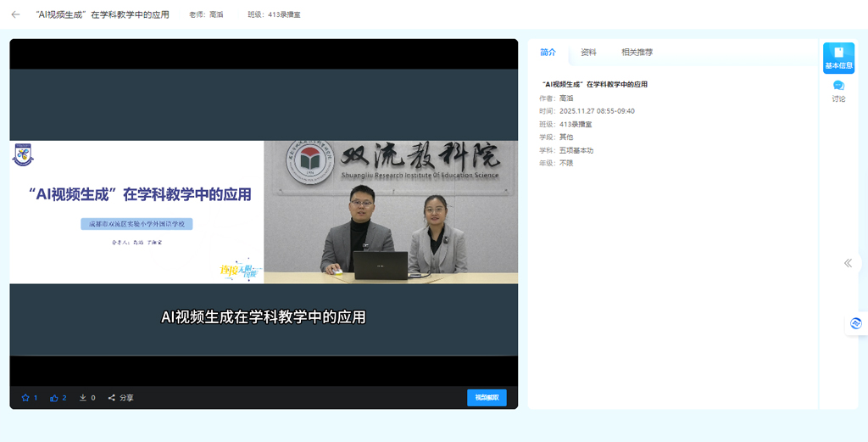Screen dimensions: 868x442
Task: Click the author 高涵 in info panel
Action: click(x=566, y=98)
